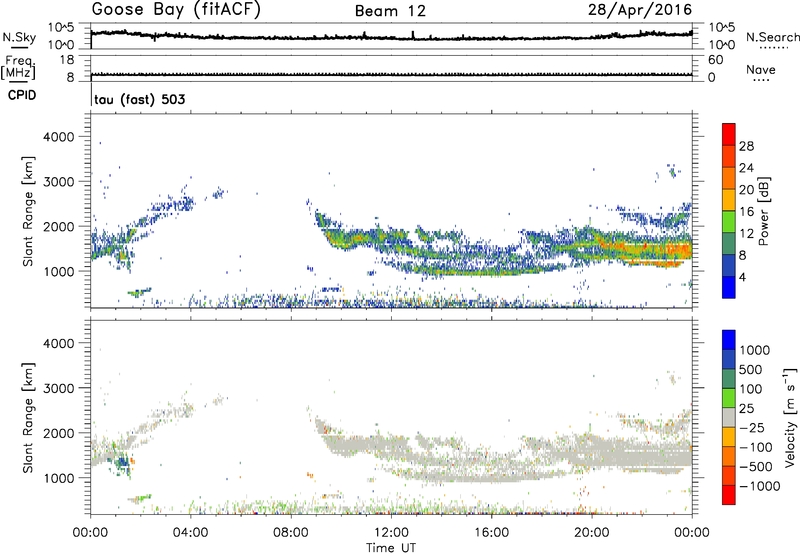Click the red bottom segment of Velocity color bar
The image size is (800, 554).
pos(729,495)
